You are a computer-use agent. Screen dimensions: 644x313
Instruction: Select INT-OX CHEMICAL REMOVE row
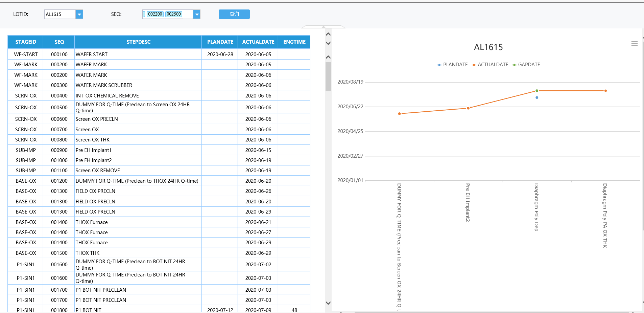click(159, 96)
